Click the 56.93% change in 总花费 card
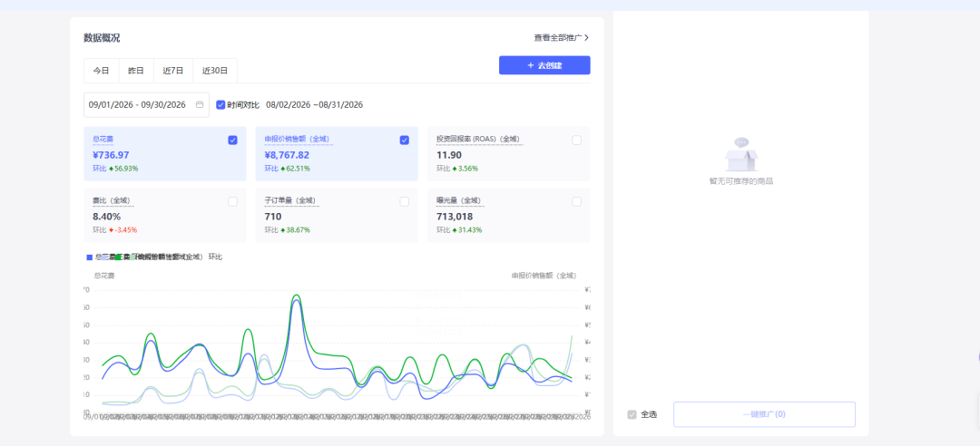This screenshot has width=980, height=446. (x=126, y=169)
